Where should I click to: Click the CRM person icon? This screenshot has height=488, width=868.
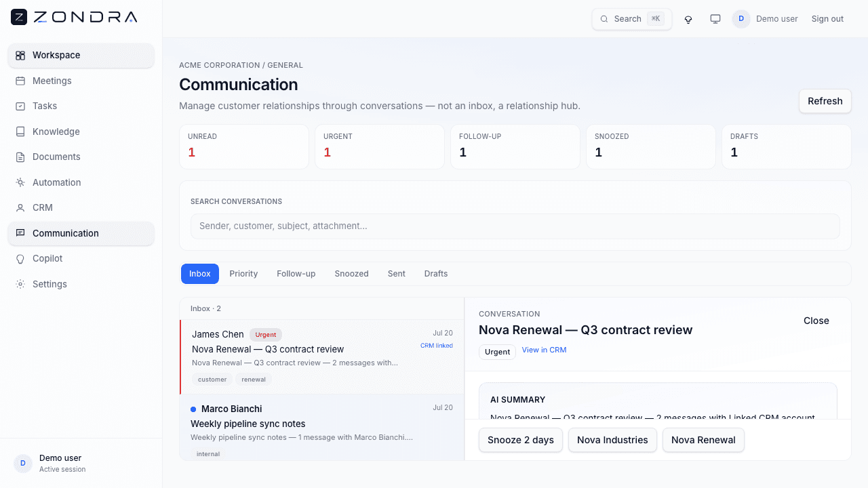click(x=20, y=208)
